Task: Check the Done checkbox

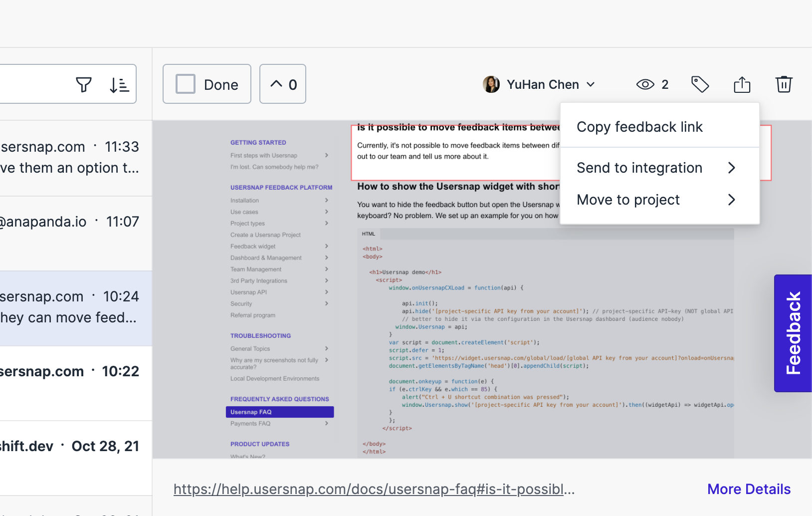Action: 186,84
